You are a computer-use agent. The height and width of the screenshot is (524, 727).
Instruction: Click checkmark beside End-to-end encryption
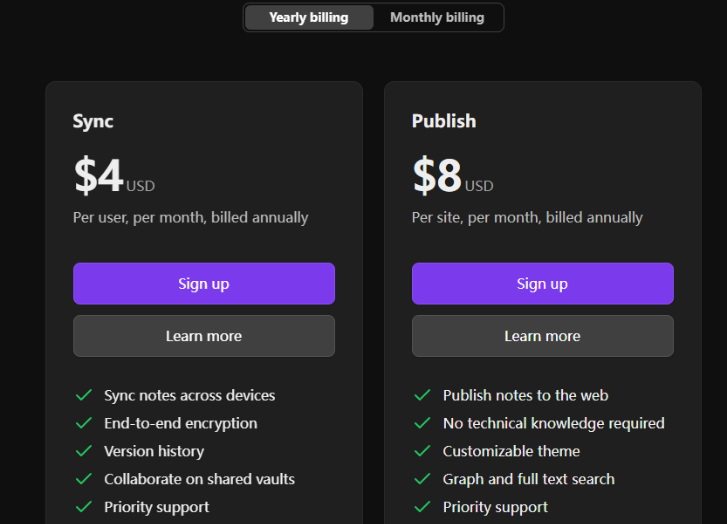(84, 423)
